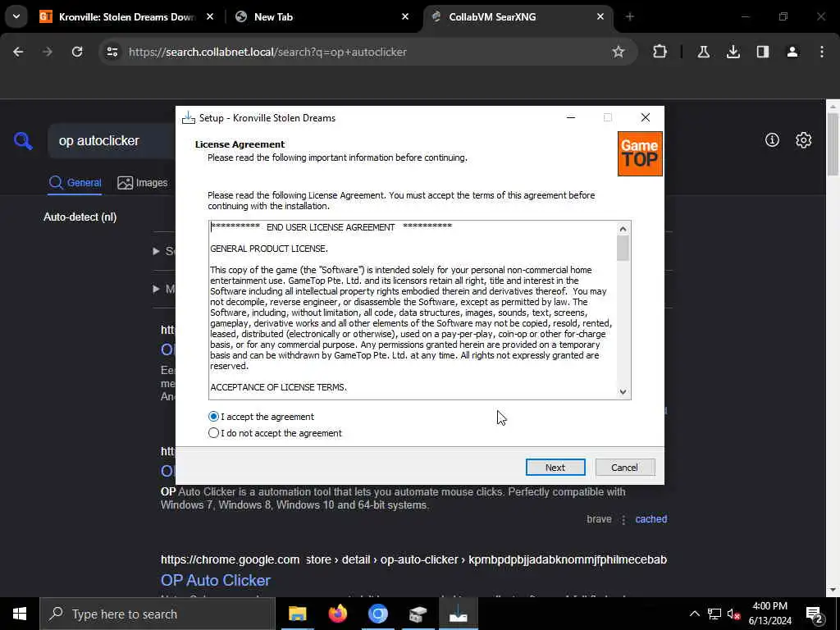
Task: Open a new browser tab with plus
Action: (630, 16)
